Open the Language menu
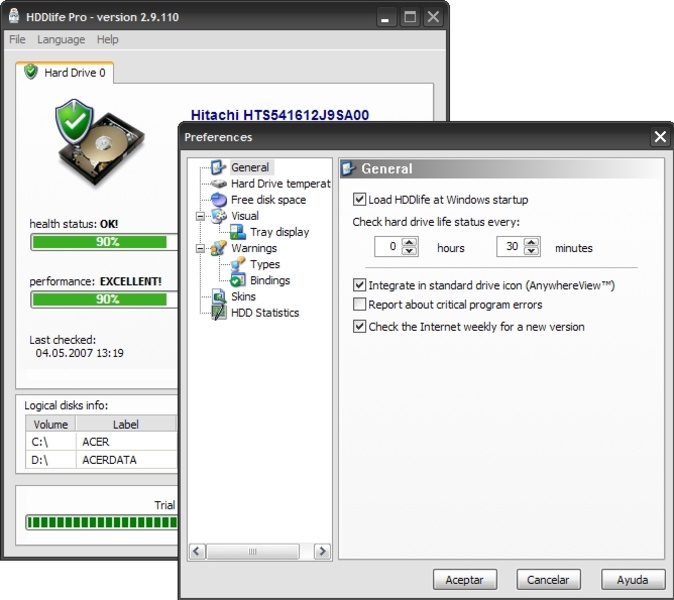This screenshot has height=600, width=674. 61,40
